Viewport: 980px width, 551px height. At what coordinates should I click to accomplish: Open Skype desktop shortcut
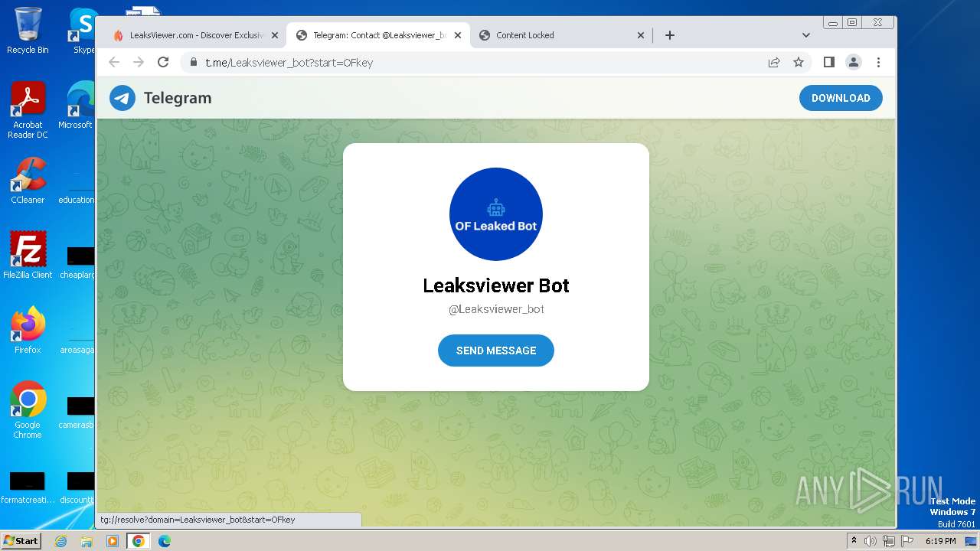point(83,31)
